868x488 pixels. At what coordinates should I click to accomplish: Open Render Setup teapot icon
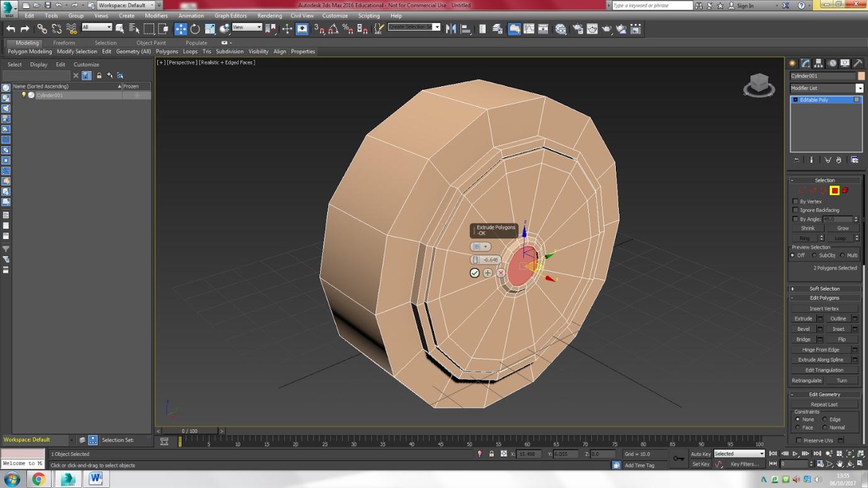point(577,29)
